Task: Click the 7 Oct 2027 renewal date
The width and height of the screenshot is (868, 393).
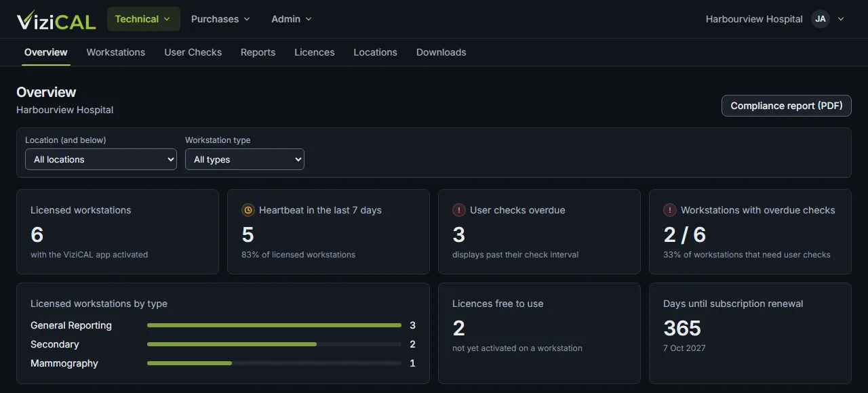Action: pyautogui.click(x=684, y=348)
